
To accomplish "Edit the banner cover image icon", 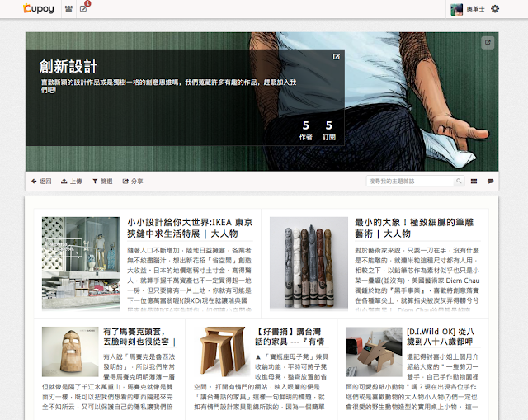I will point(488,42).
